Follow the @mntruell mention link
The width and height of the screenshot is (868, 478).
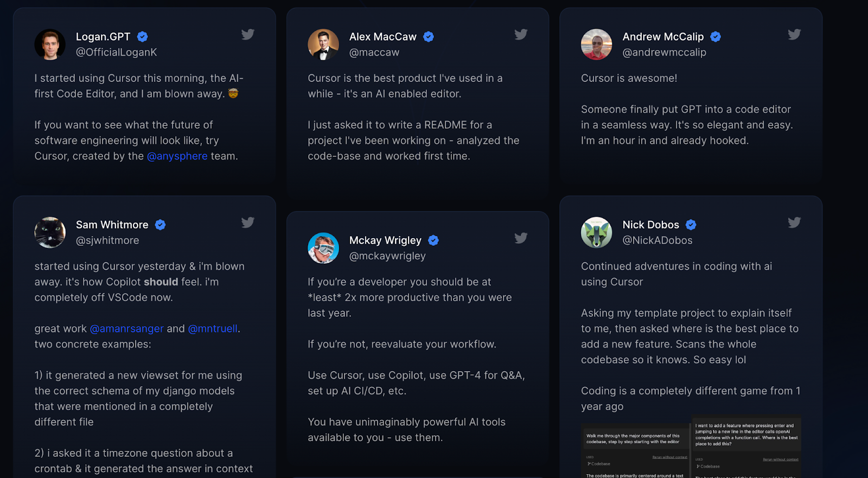click(213, 329)
